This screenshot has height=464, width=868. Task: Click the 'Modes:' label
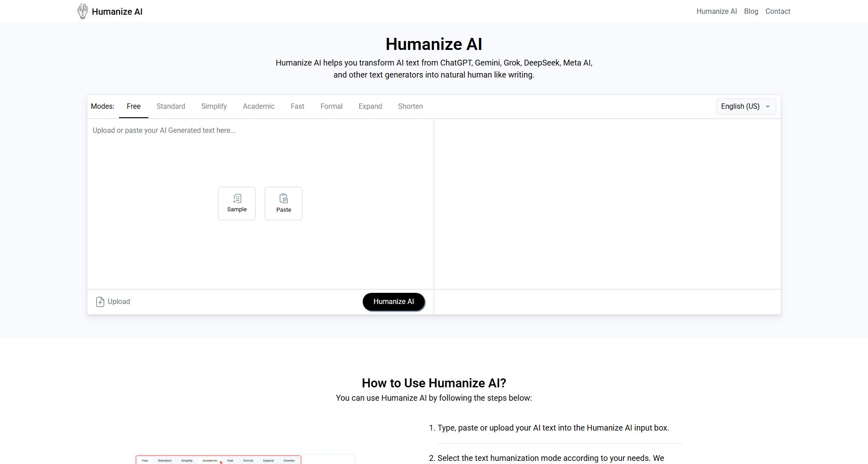(x=102, y=107)
